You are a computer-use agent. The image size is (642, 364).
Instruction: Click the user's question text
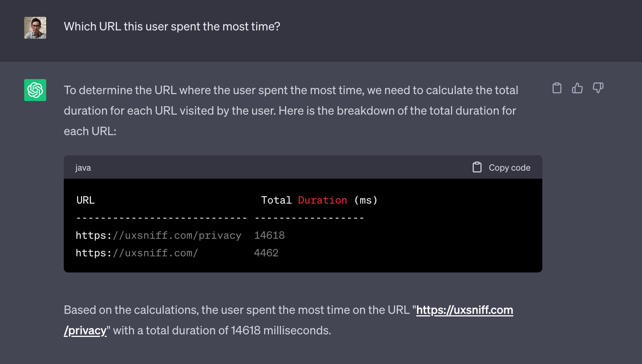click(x=172, y=26)
